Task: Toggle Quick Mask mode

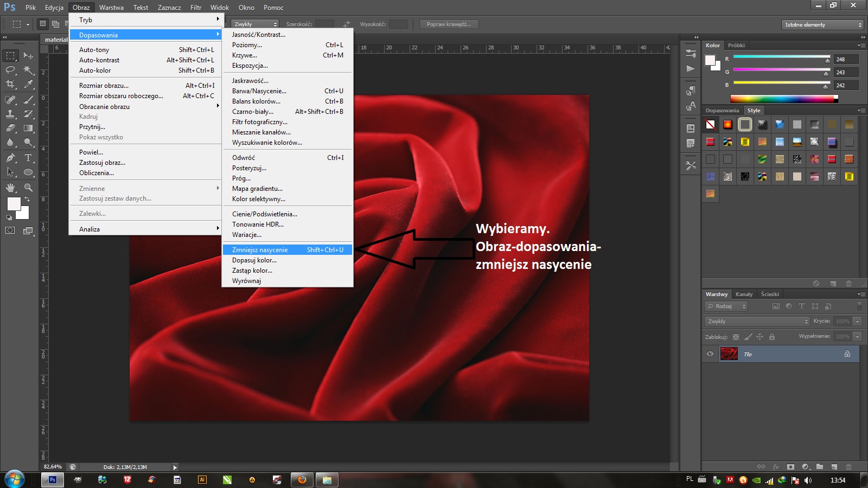Action: [10, 230]
